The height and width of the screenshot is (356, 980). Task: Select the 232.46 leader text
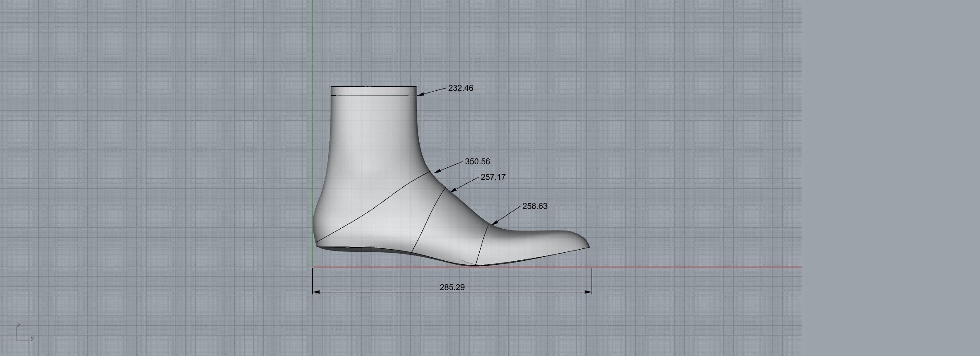coord(461,88)
